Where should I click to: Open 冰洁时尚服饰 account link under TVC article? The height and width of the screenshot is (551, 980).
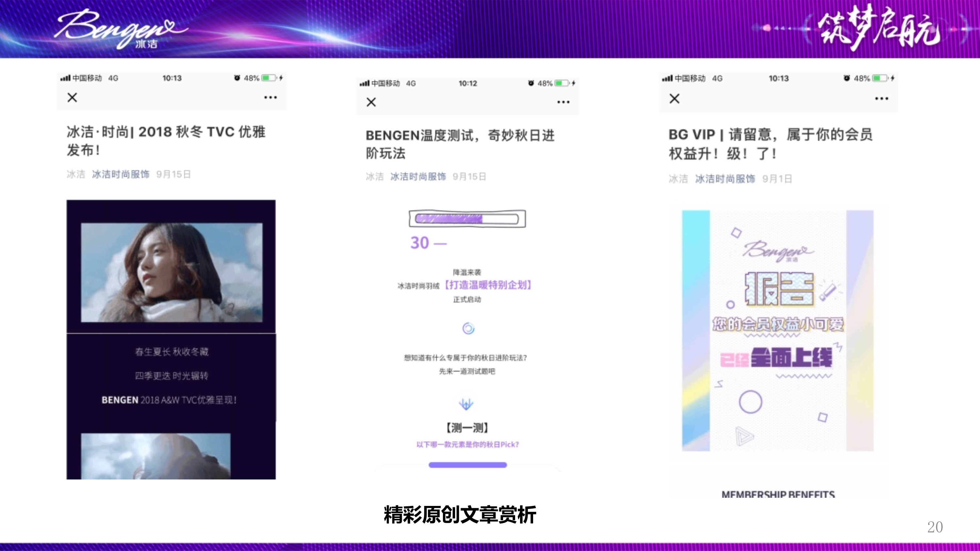click(121, 174)
